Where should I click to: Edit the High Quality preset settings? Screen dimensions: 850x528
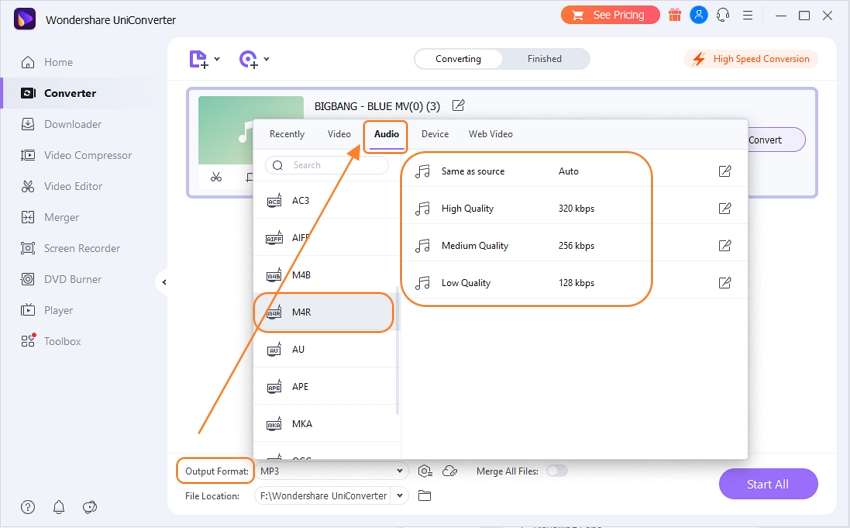[x=725, y=208]
